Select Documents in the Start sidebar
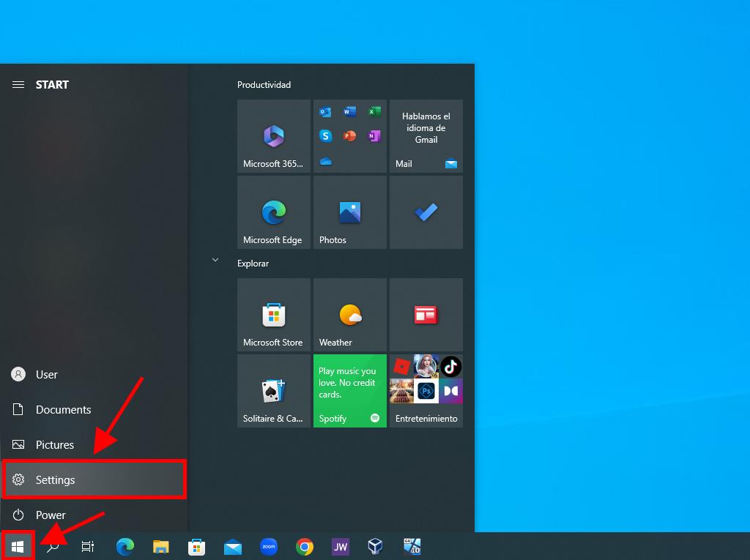The image size is (750, 560). click(x=63, y=410)
